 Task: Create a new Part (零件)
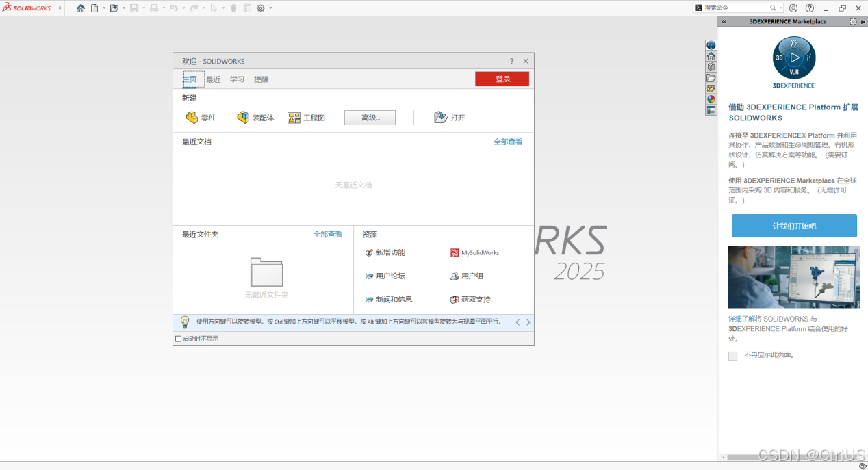(201, 118)
